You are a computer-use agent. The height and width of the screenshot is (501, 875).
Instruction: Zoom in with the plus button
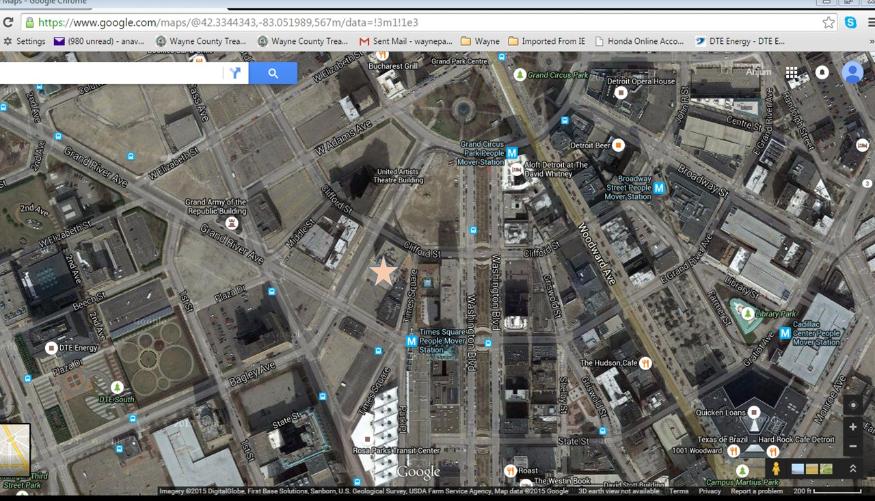pyautogui.click(x=852, y=426)
